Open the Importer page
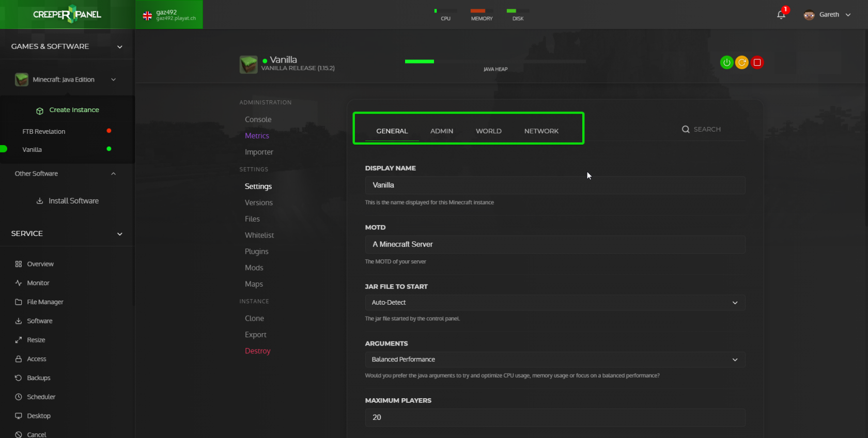This screenshot has width=868, height=438. (x=259, y=152)
